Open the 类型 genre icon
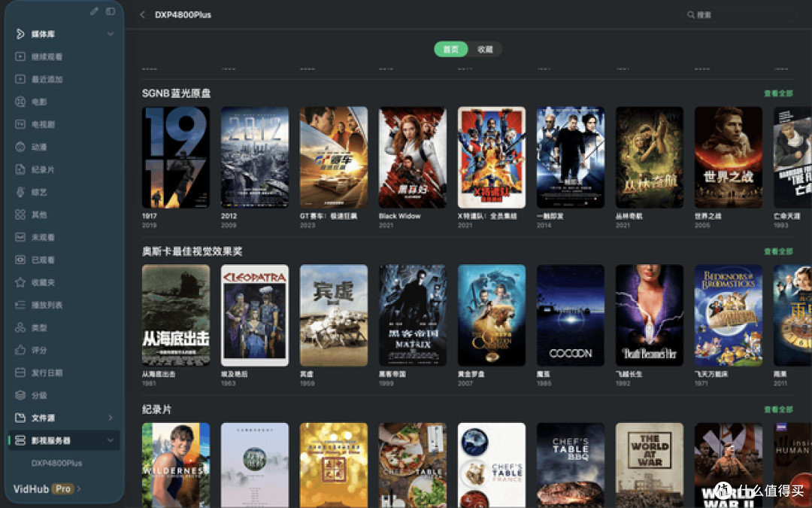This screenshot has width=812, height=508. [20, 327]
